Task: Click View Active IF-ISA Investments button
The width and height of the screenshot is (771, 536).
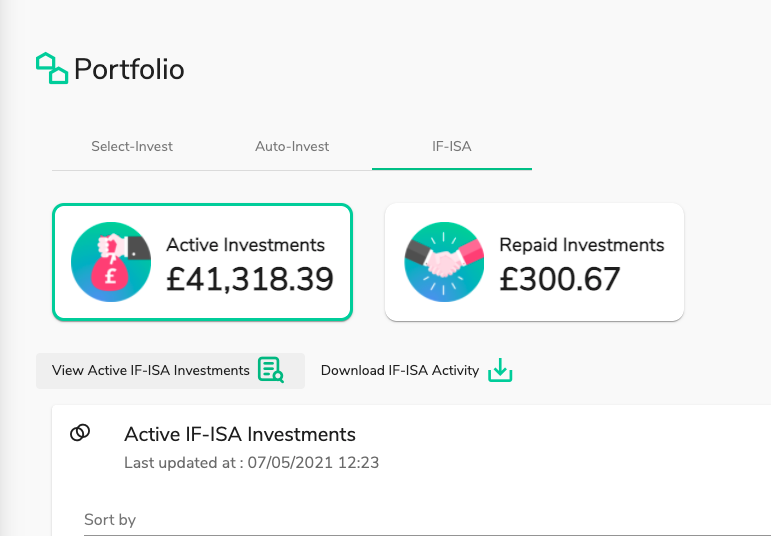Action: (x=170, y=370)
